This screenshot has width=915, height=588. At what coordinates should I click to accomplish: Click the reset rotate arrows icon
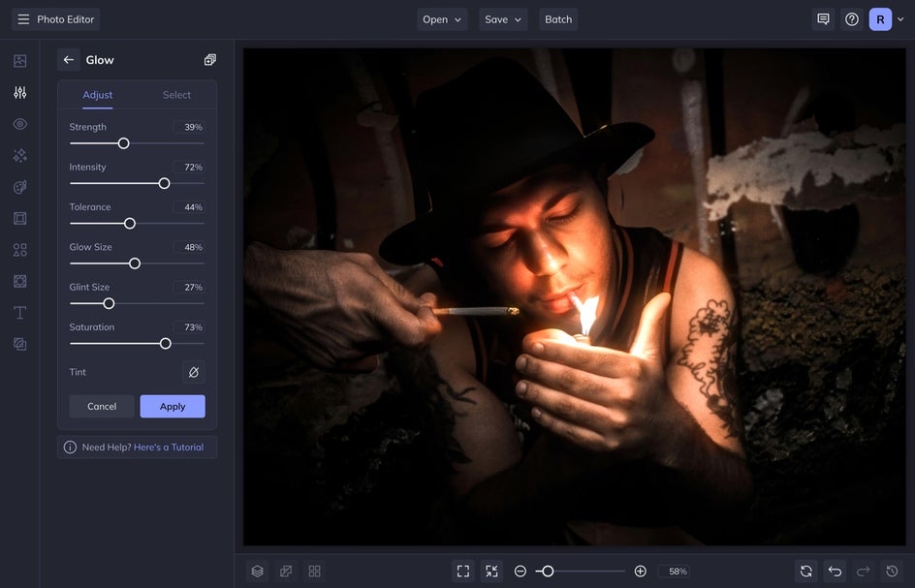pos(806,572)
